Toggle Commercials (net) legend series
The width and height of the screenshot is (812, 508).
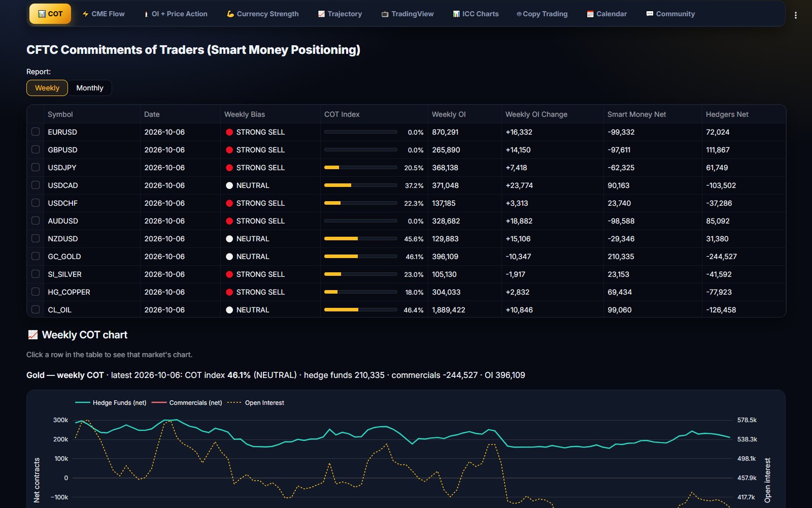[x=187, y=403]
